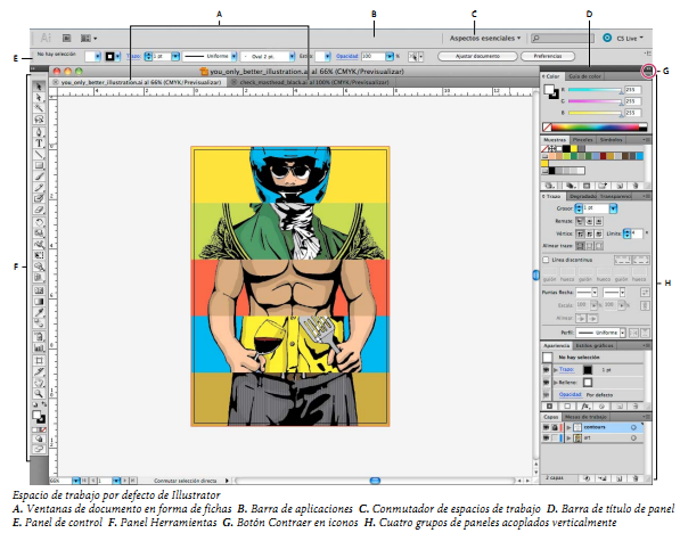Select the Zoom magnifier tool
Viewport: 680px width, 541px height.
point(39,393)
